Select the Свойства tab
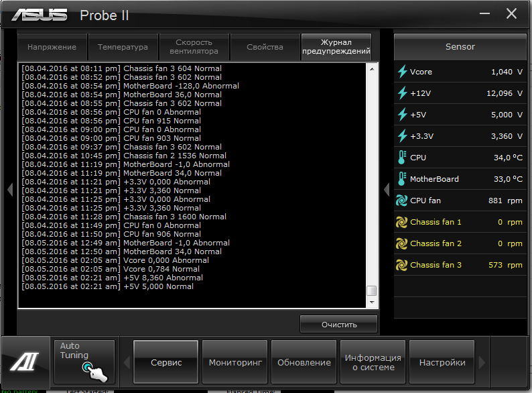Viewport: 532px width, 393px height. (x=265, y=47)
